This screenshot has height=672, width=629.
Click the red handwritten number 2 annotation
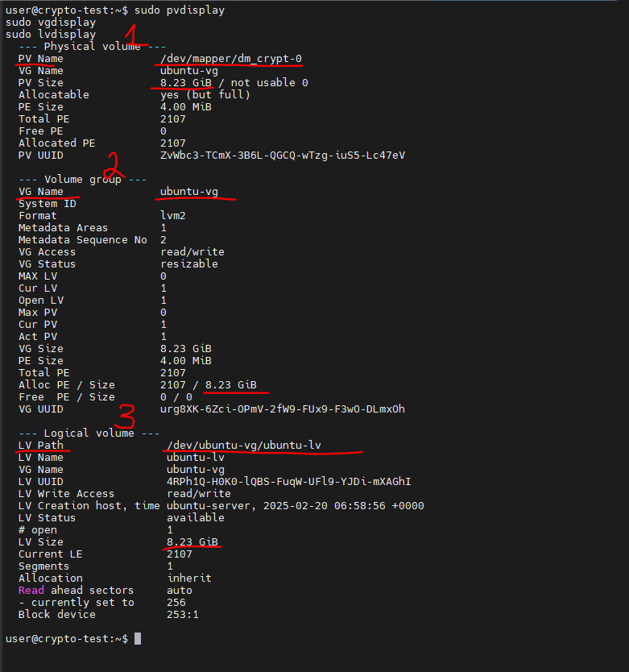pos(115,165)
